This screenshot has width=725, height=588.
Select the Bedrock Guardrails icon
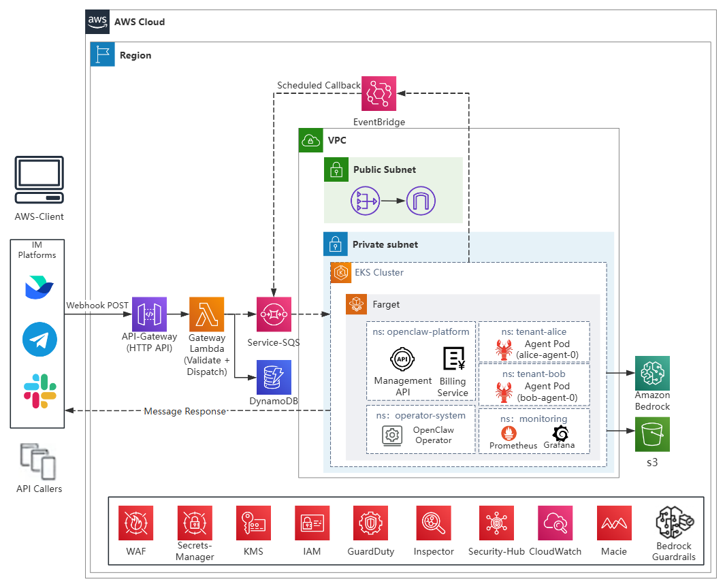click(675, 523)
